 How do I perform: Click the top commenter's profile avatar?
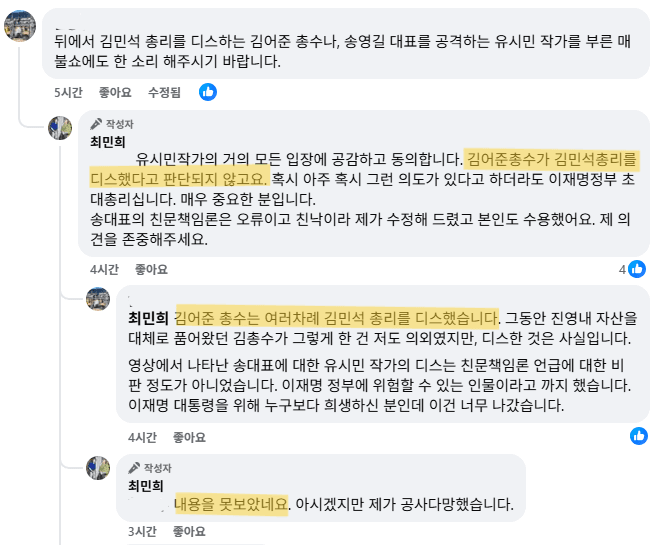(20, 26)
